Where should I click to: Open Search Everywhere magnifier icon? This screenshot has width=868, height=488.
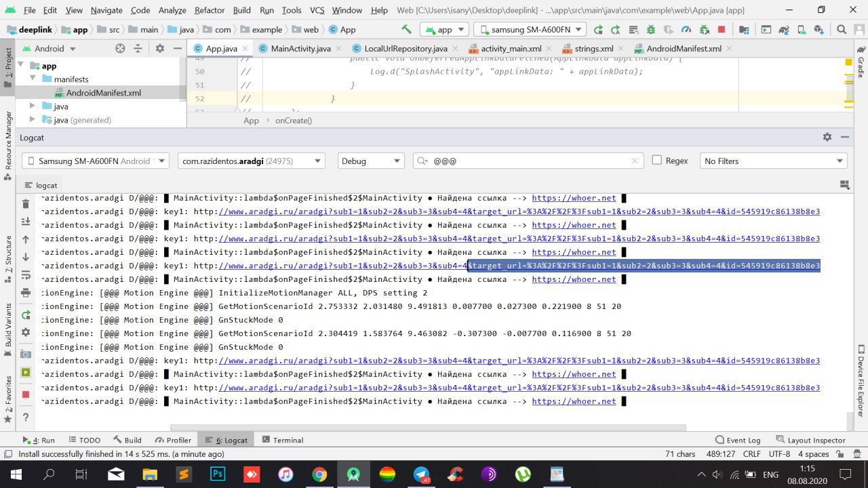842,30
